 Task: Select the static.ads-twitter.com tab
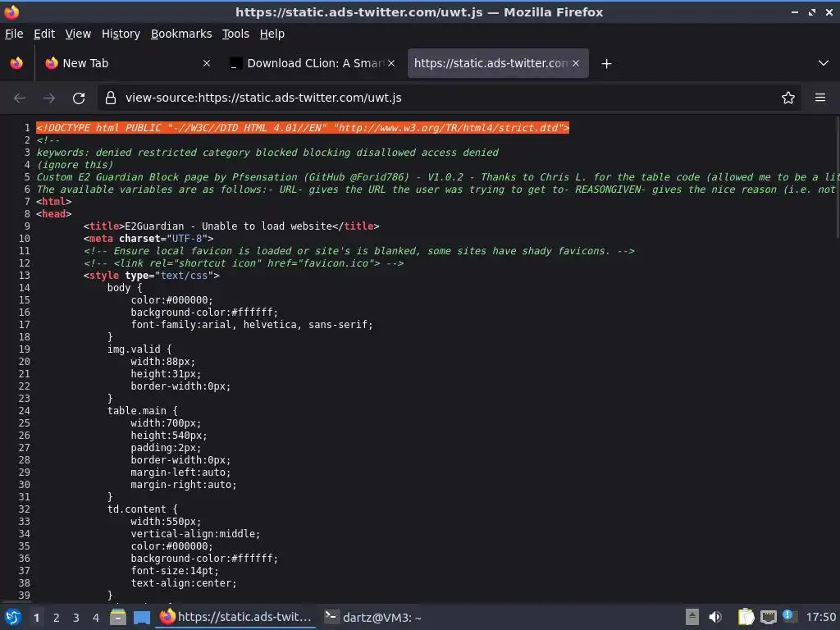(498, 63)
